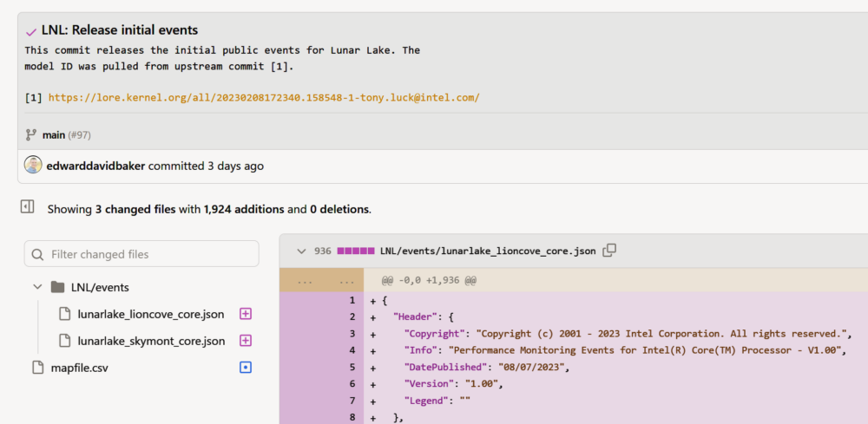868x424 pixels.
Task: Copy the lunarlake_lioncove_core.json file path
Action: pyautogui.click(x=609, y=251)
